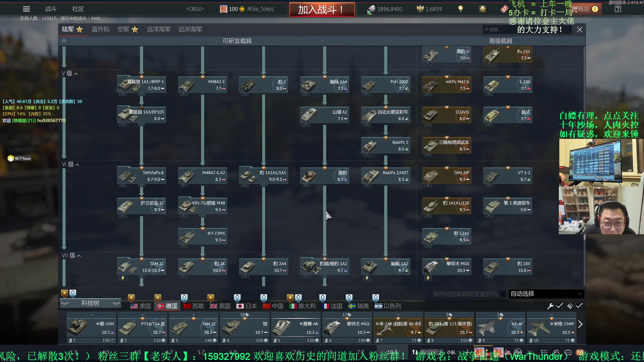Open the 战斗 menu
Viewport: 644px width, 362px height.
(x=51, y=9)
